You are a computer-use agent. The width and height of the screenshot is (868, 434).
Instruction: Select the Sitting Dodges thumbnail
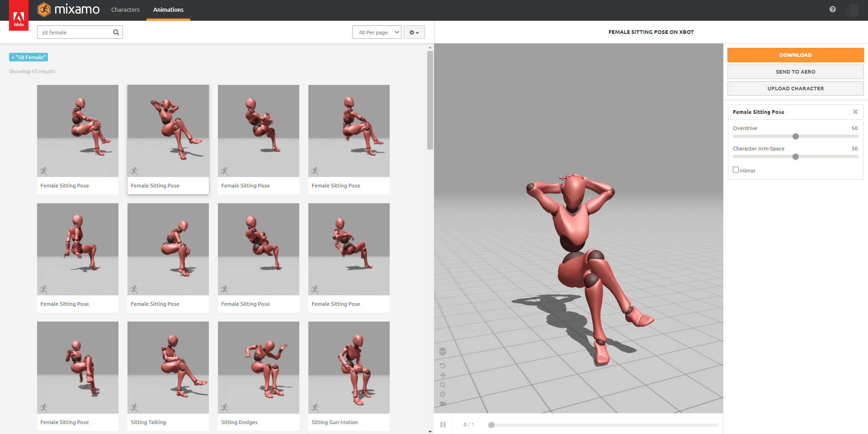point(259,368)
